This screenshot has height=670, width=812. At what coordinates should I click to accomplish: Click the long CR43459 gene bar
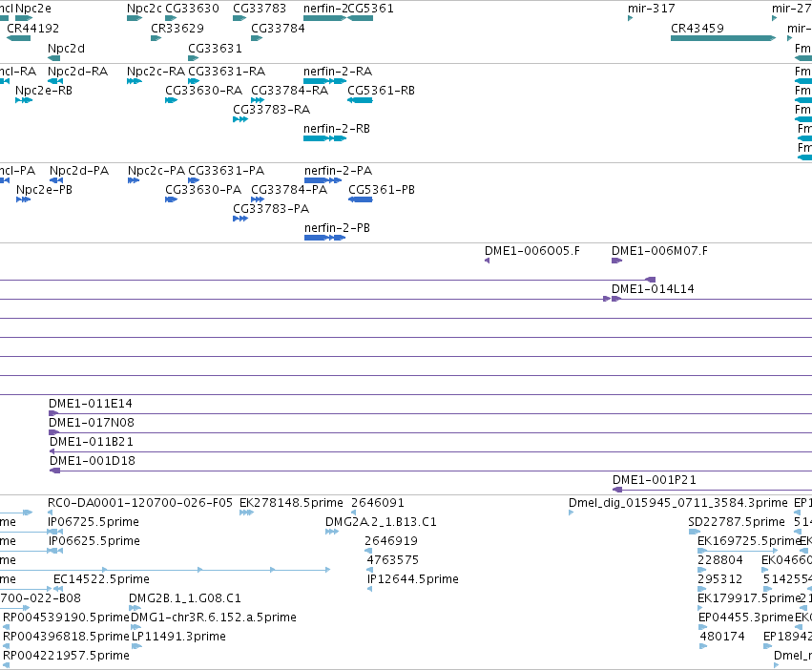coord(723,38)
